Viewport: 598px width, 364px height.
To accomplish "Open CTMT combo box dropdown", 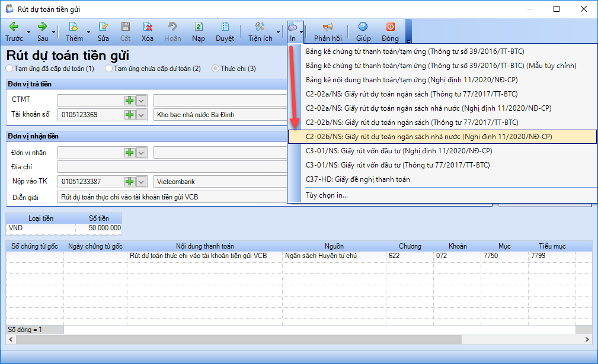I will pos(141,101).
